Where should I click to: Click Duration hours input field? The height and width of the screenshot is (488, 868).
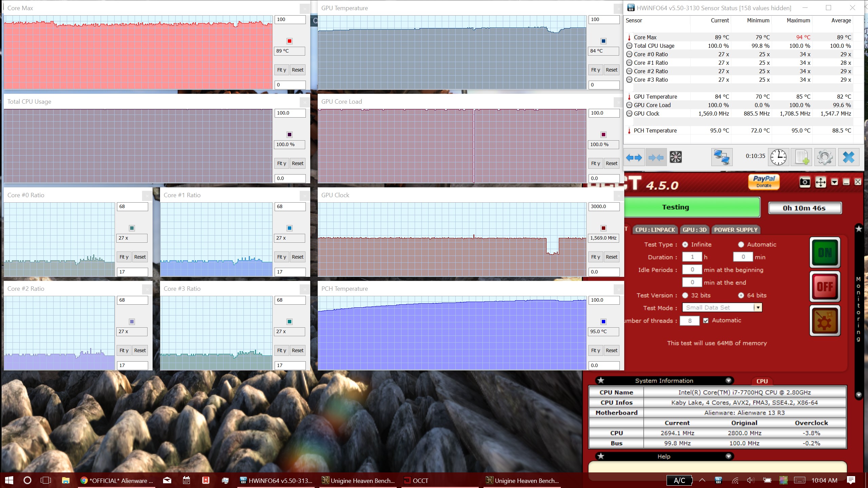[692, 257]
